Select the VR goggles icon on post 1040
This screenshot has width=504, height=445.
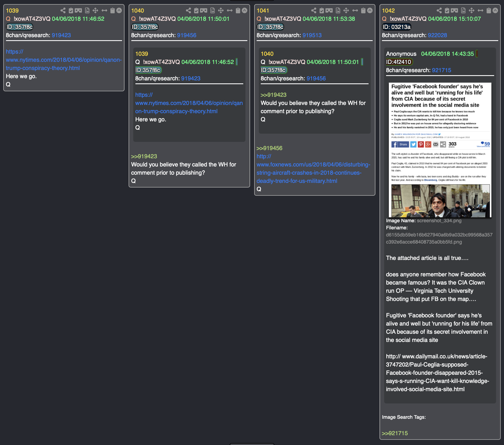pos(204,10)
